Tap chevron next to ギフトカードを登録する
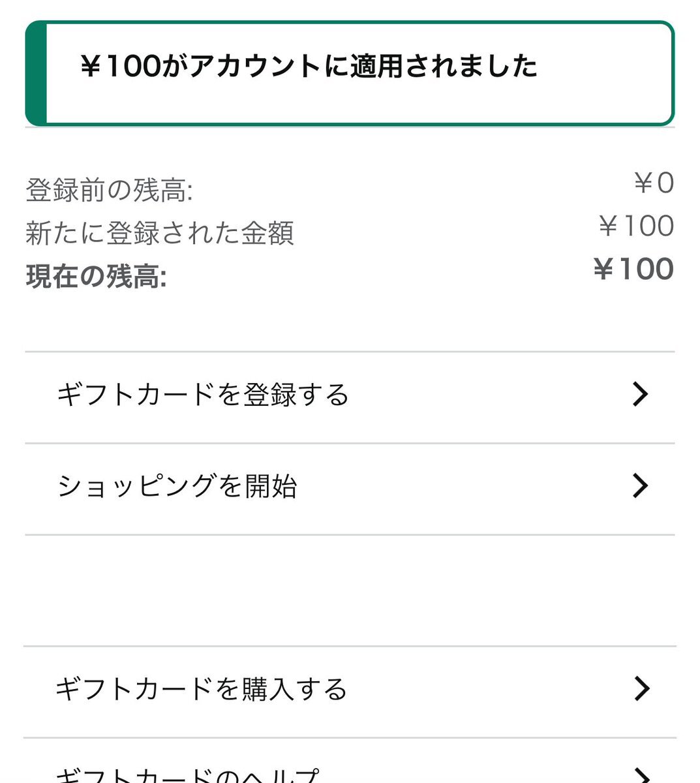This screenshot has width=700, height=783. point(641,394)
